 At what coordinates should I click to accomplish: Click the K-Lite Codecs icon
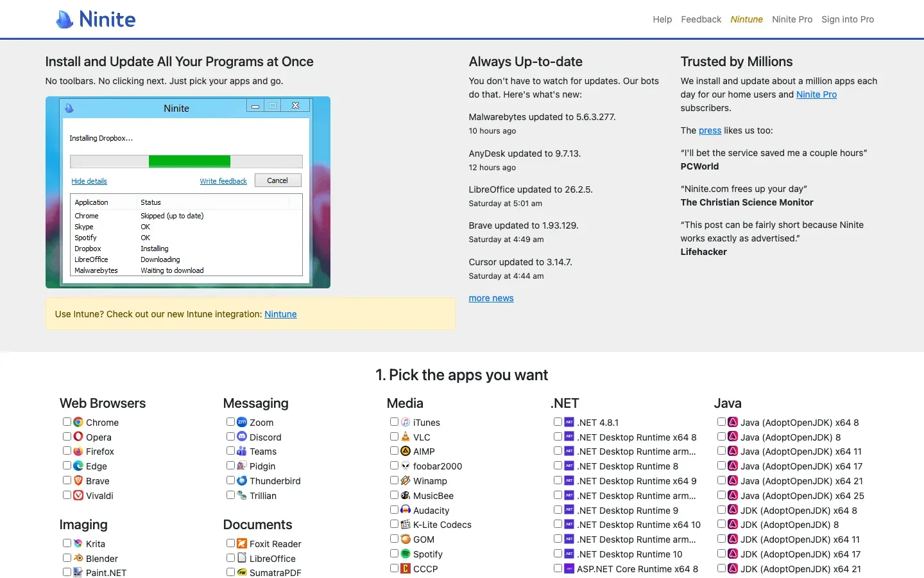(x=406, y=524)
